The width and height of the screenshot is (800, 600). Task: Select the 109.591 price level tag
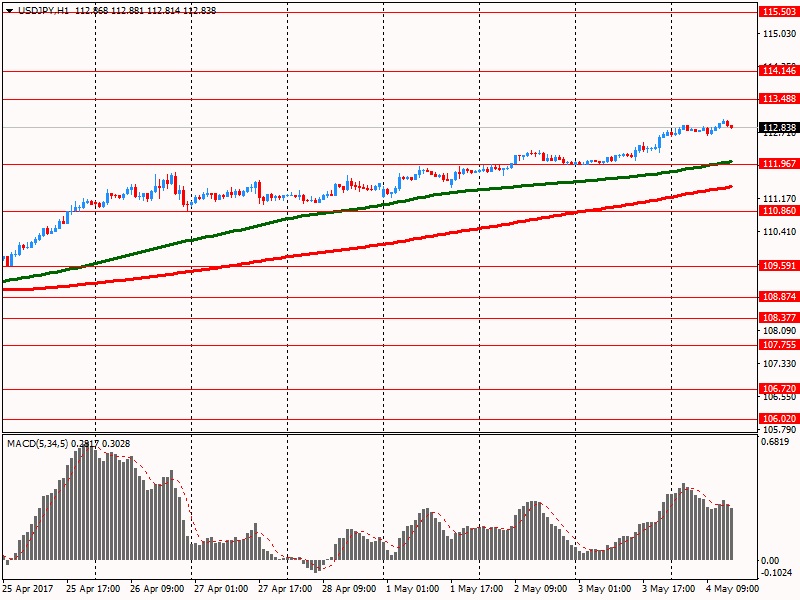pos(778,266)
